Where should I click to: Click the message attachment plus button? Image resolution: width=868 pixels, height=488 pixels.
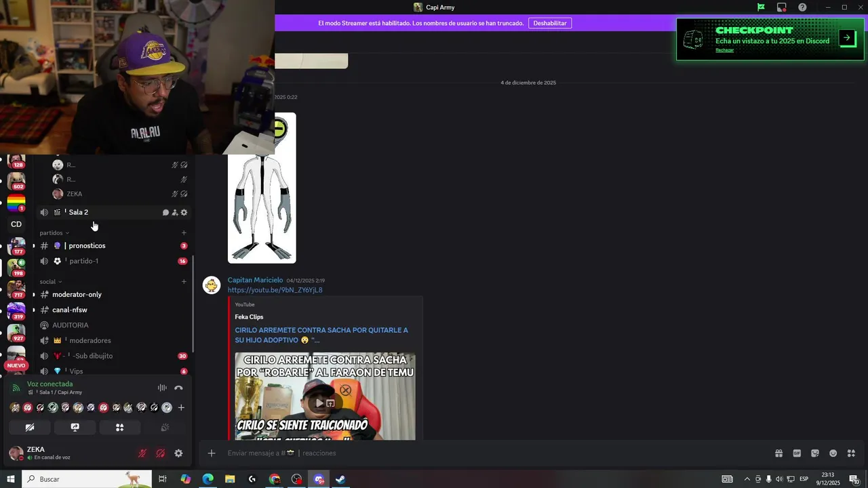pos(212,453)
